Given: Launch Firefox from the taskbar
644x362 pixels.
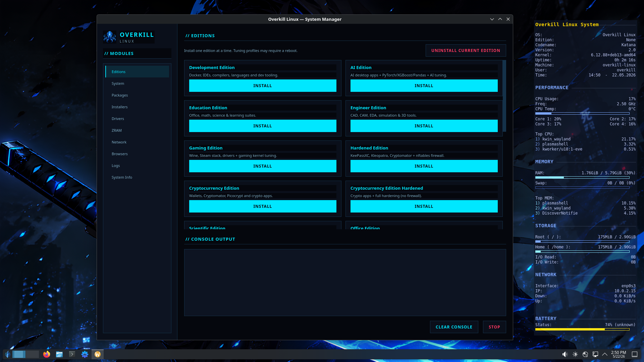Looking at the screenshot, I should (x=47, y=354).
